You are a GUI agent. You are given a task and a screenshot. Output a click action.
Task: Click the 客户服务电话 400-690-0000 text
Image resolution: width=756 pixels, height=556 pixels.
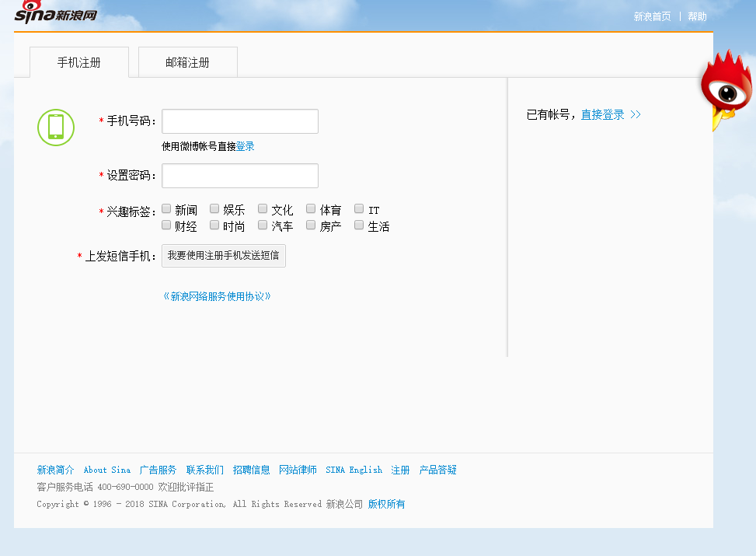[x=95, y=487]
